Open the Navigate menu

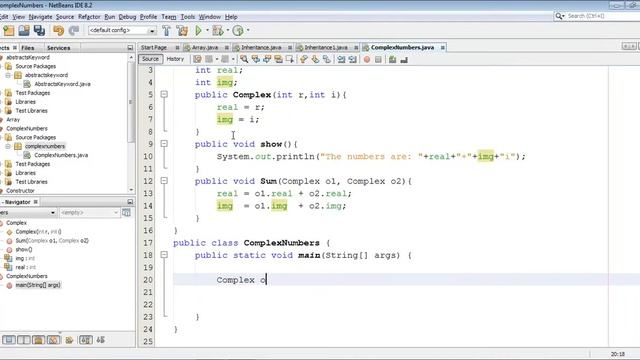click(40, 17)
